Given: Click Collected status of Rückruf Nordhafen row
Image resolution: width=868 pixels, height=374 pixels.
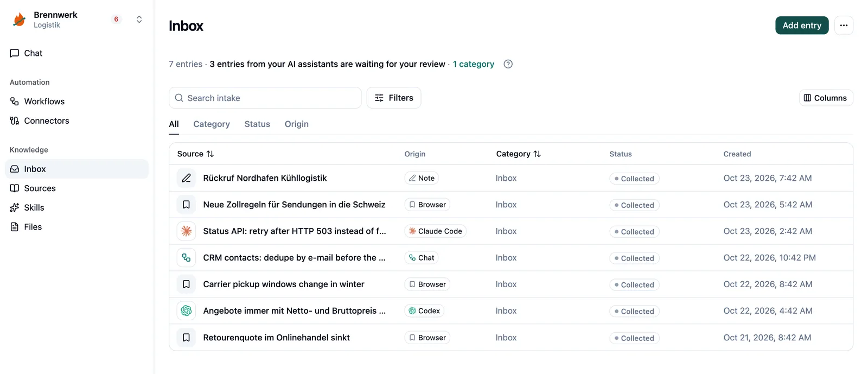Looking at the screenshot, I should 634,179.
